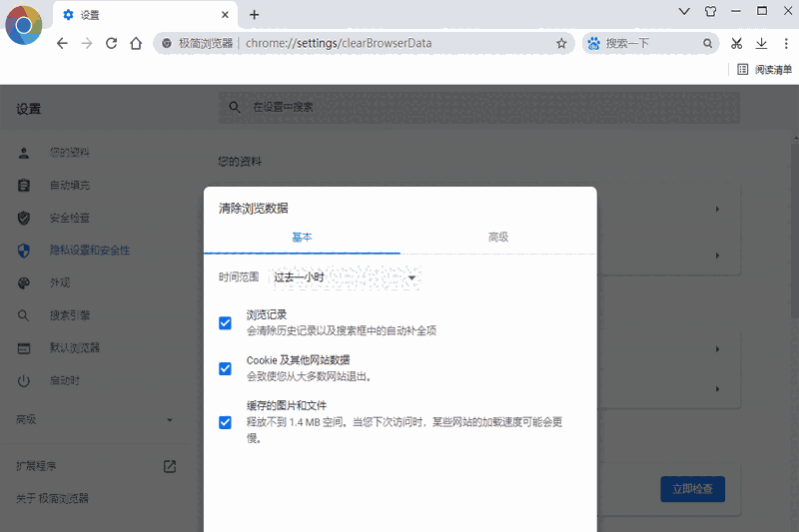Switch to the 高级 tab in the dialog

pos(497,237)
